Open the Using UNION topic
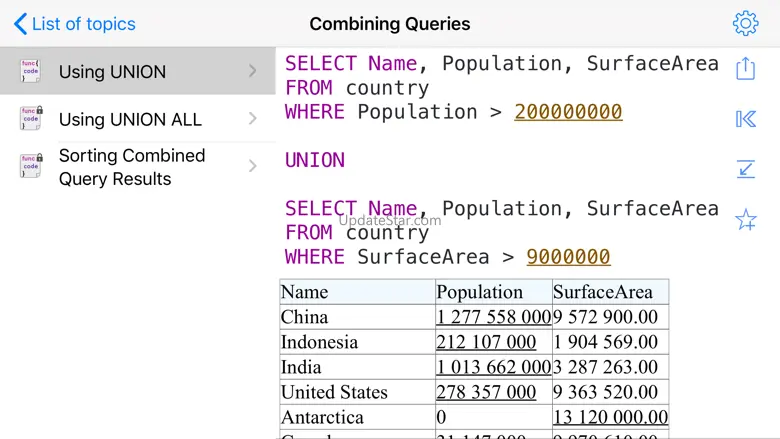Image resolution: width=780 pixels, height=439 pixels. pos(138,71)
